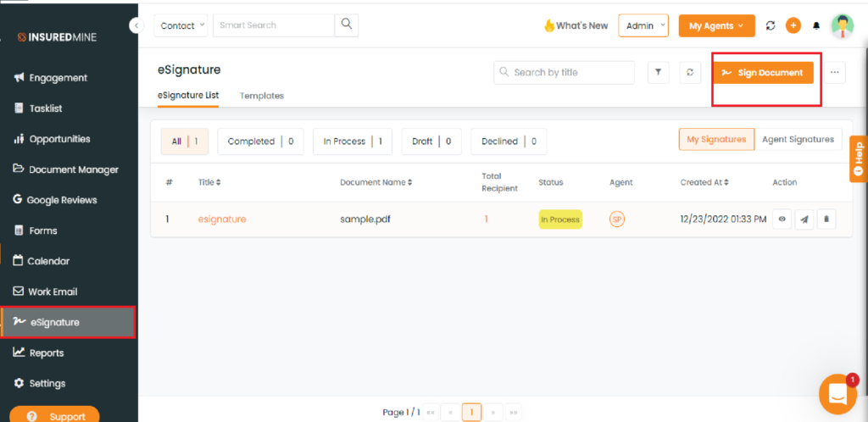
Task: Click the InsuredMine logo
Action: point(57,37)
